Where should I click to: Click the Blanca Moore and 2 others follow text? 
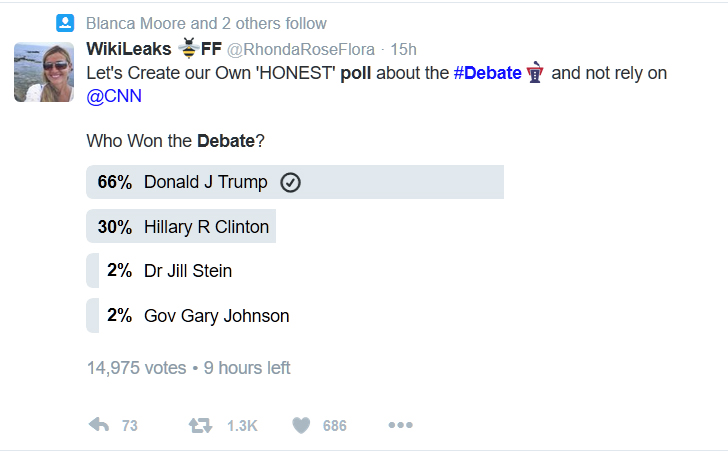(206, 23)
